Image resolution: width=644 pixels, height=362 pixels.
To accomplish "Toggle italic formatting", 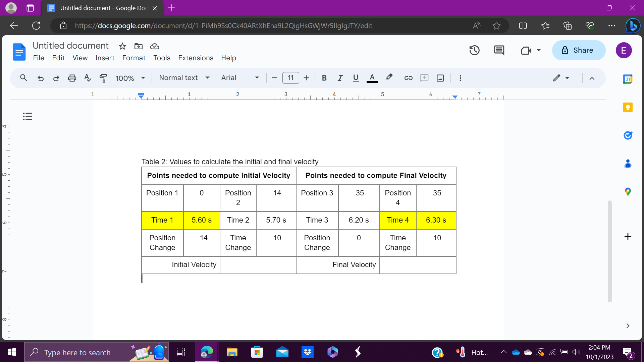I will coord(340,78).
